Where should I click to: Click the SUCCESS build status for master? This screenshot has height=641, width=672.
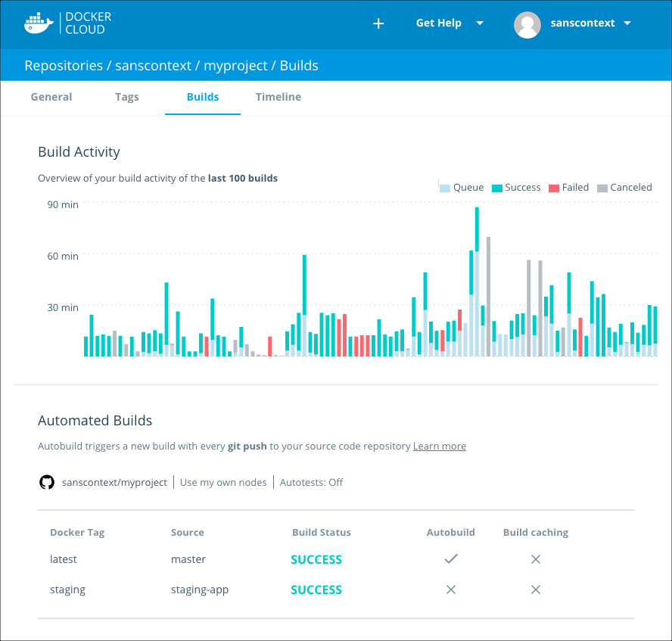[x=316, y=559]
